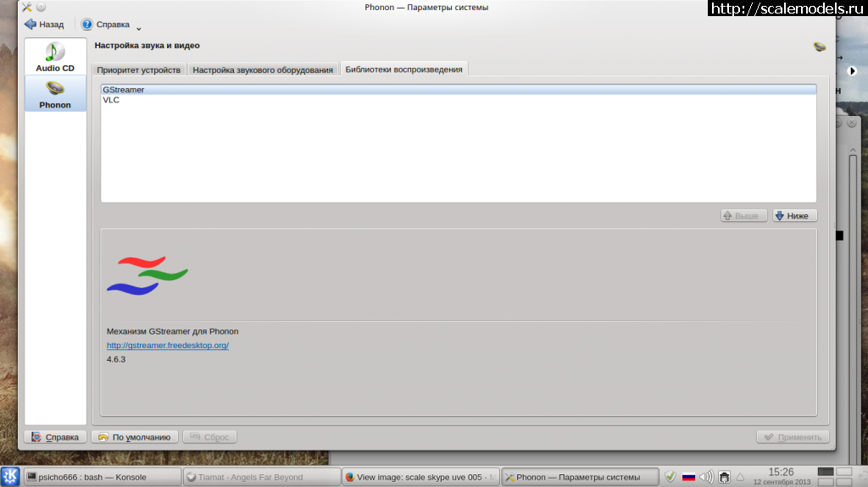Click the Phonon Параметры системы taskbar entry

pyautogui.click(x=580, y=477)
